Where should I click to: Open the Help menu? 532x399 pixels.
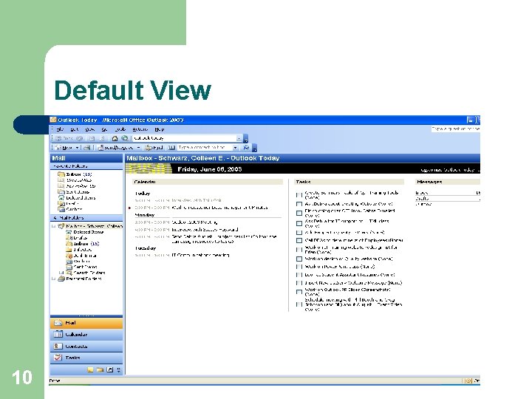pos(159,129)
